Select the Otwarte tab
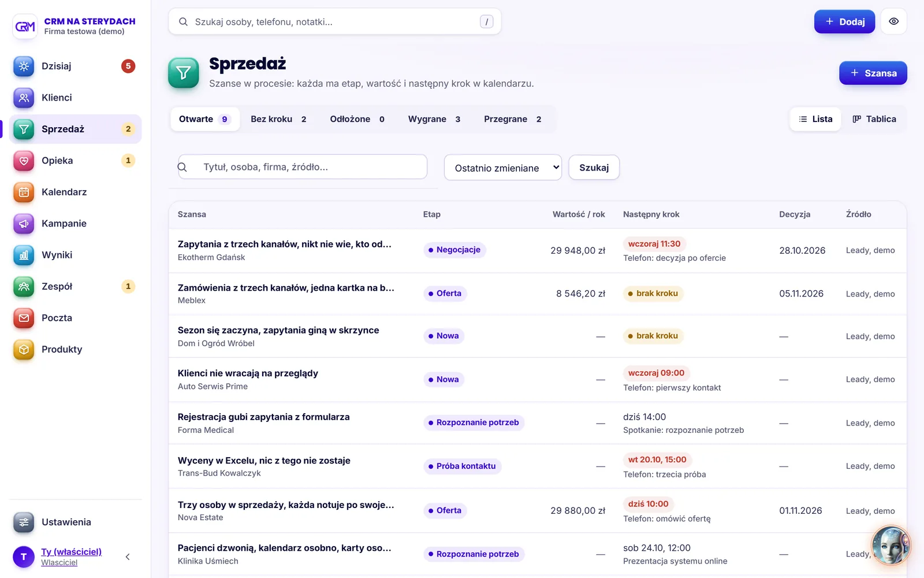 pyautogui.click(x=205, y=119)
